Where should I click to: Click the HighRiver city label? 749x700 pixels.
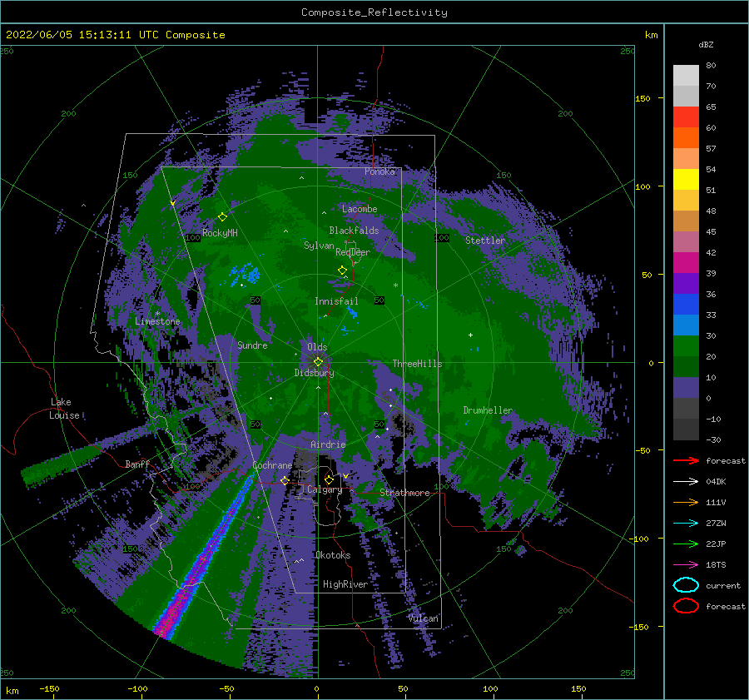tap(345, 584)
